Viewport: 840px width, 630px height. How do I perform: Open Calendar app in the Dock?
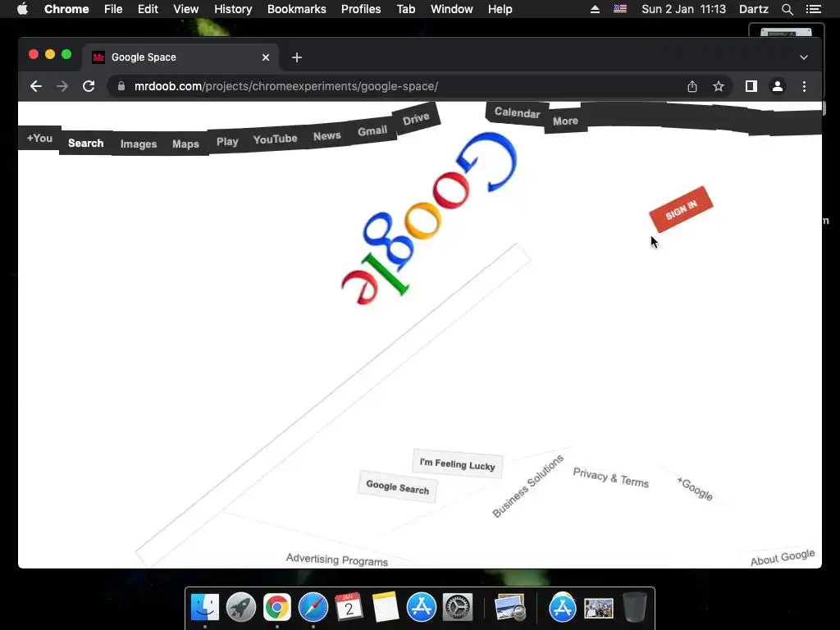(349, 608)
